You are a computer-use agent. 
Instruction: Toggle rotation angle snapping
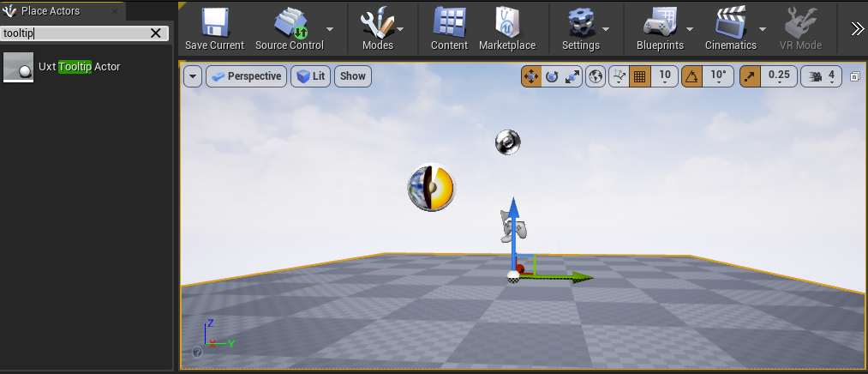692,76
